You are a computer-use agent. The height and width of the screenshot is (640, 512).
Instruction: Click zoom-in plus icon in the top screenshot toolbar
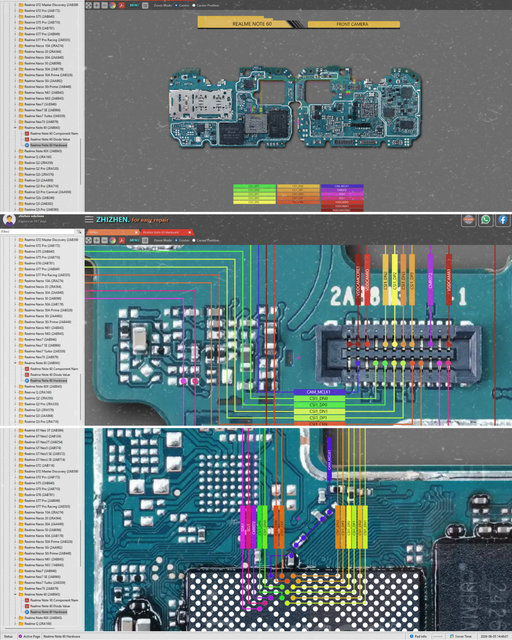tap(96, 5)
